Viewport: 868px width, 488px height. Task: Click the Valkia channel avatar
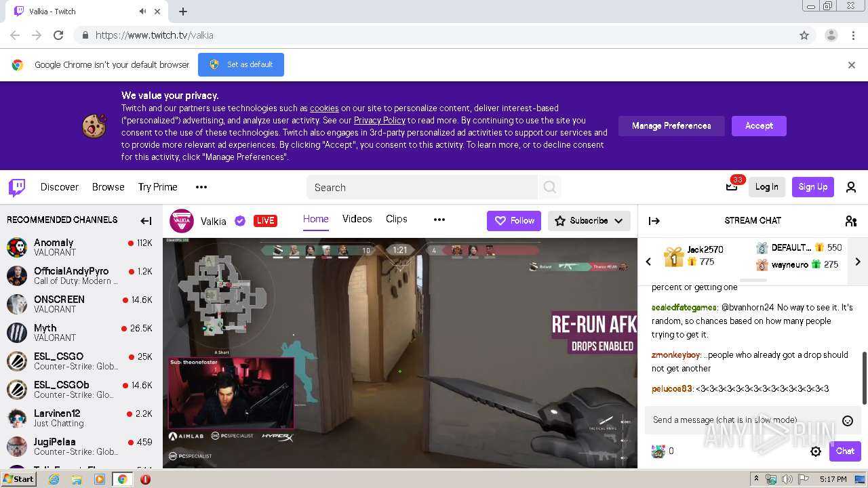click(181, 220)
